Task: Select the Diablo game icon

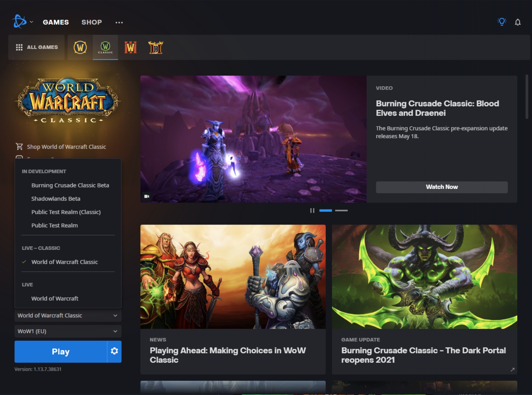Action: pyautogui.click(x=156, y=47)
